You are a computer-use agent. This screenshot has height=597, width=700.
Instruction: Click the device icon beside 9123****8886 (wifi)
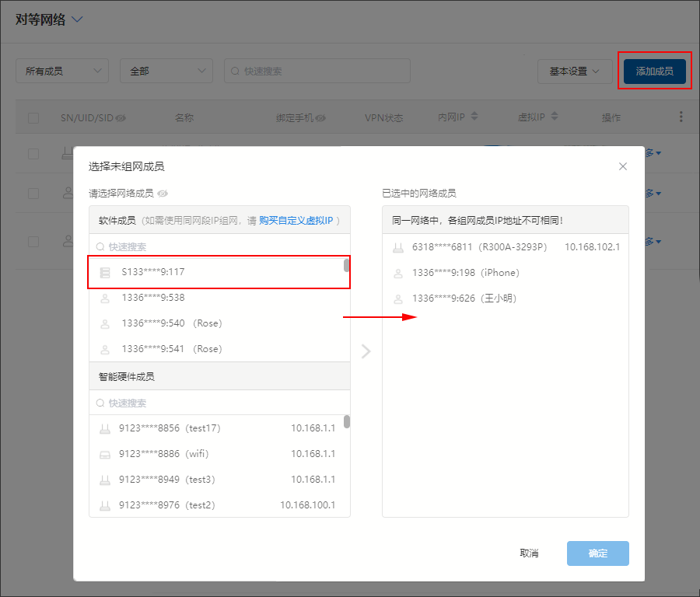point(105,455)
